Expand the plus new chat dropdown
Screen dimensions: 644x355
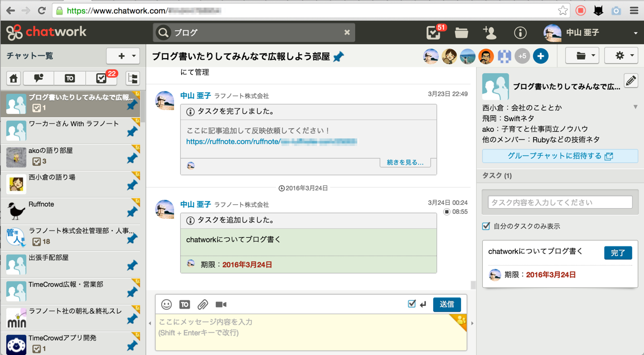(x=123, y=56)
